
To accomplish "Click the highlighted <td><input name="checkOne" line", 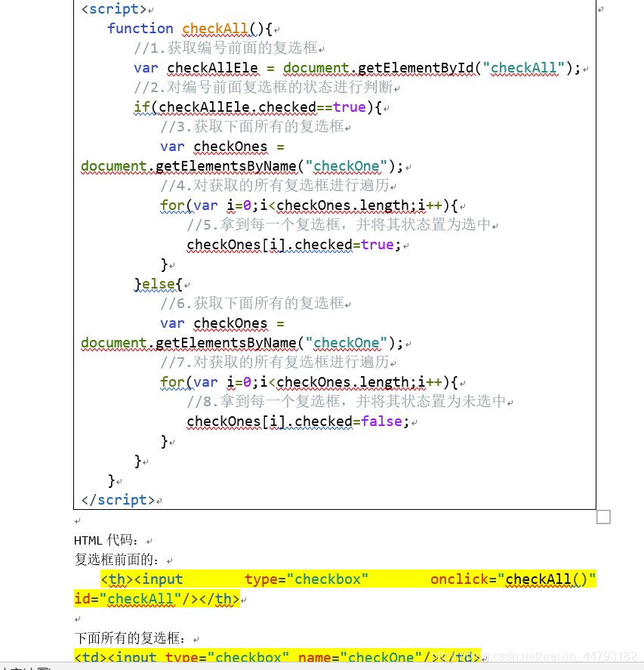I will [x=277, y=656].
